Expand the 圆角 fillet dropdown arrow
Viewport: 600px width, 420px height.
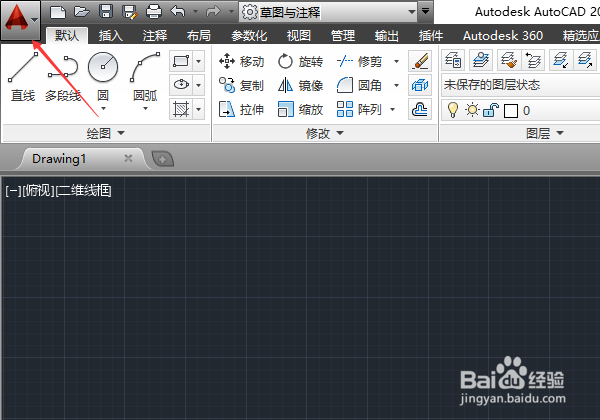pos(396,85)
